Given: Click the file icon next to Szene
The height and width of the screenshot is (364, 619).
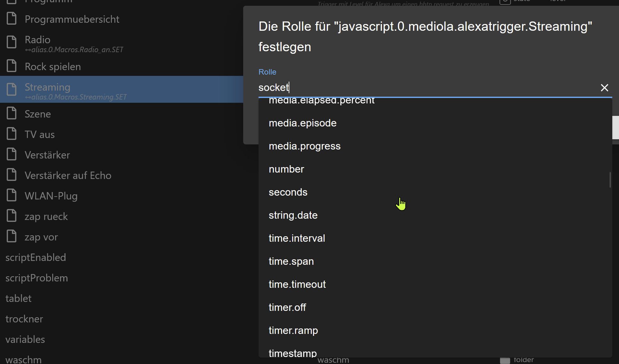Looking at the screenshot, I should tap(12, 114).
